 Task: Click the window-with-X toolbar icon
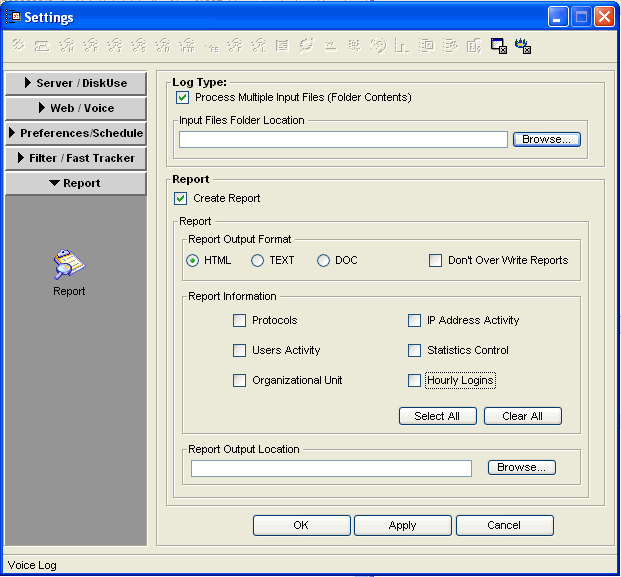498,45
